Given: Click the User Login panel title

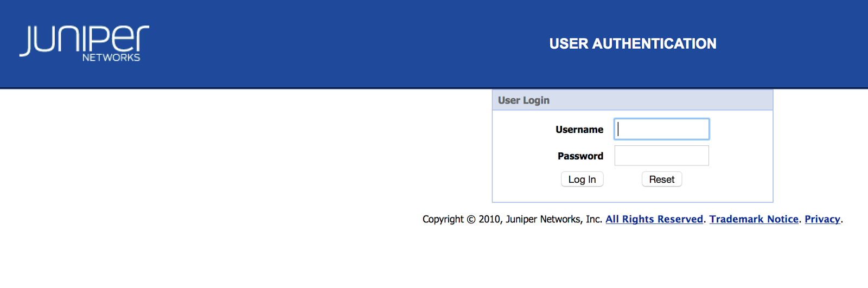Looking at the screenshot, I should (524, 100).
